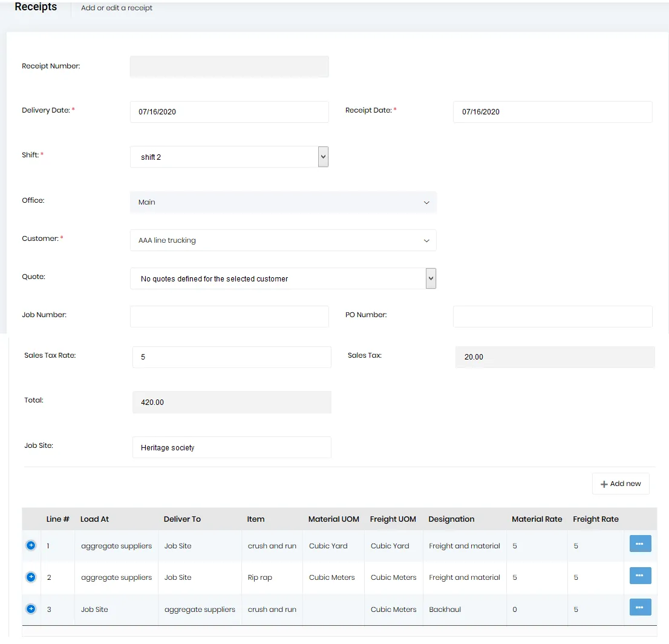Click the Total field showing 420.00
This screenshot has height=644, width=669.
coord(232,402)
